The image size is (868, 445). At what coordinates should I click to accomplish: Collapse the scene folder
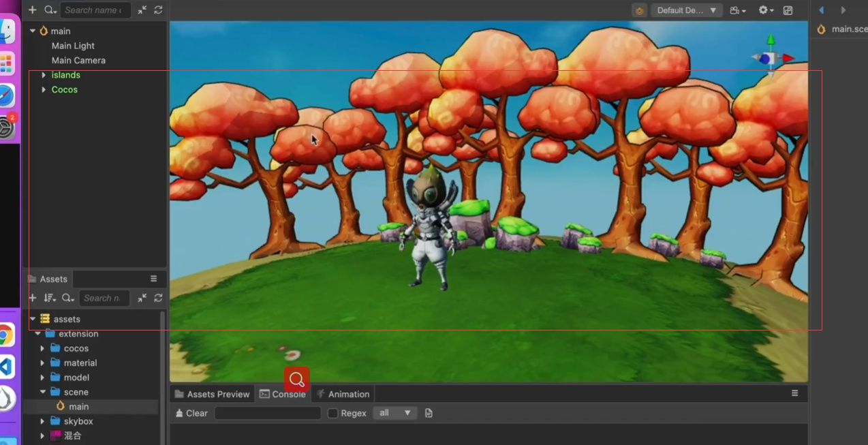pos(43,392)
